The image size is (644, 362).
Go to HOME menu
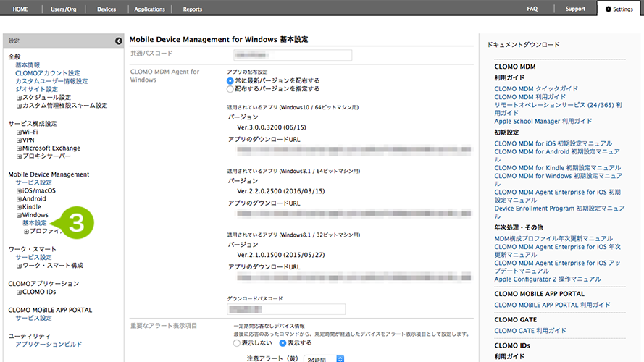(20, 9)
